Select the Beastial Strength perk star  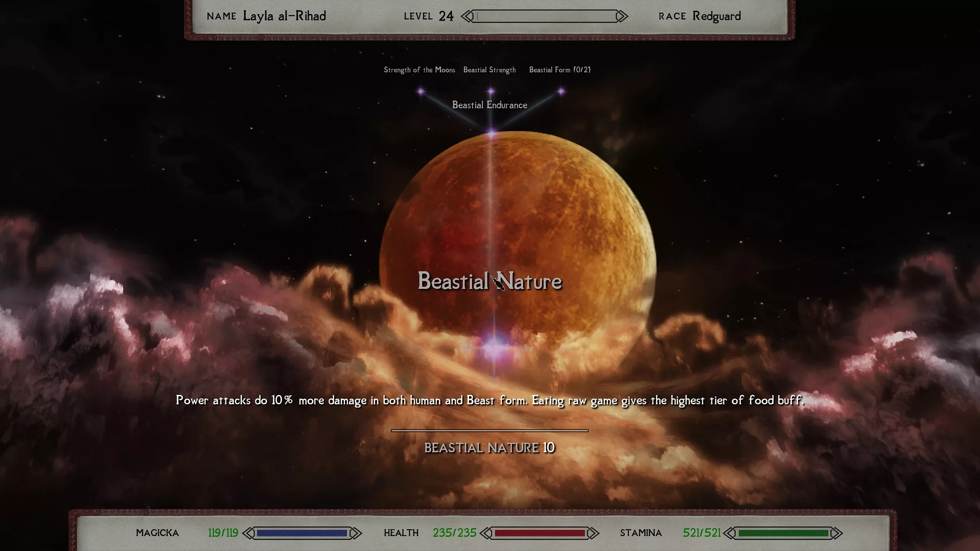coord(491,91)
